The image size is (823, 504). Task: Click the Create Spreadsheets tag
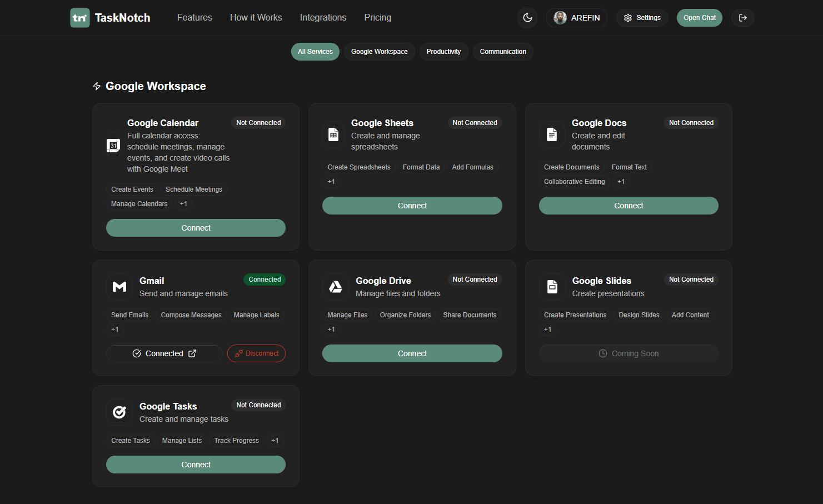tap(359, 167)
